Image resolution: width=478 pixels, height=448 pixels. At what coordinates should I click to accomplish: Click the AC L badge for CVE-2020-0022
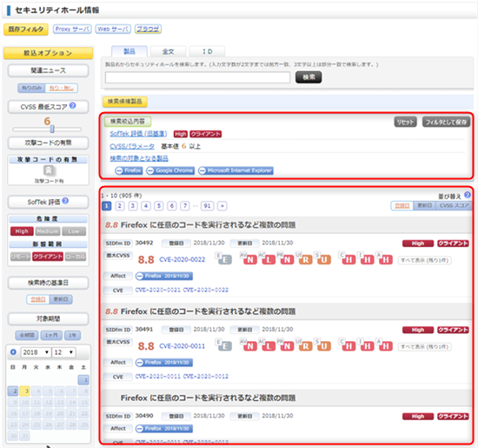coord(268,258)
